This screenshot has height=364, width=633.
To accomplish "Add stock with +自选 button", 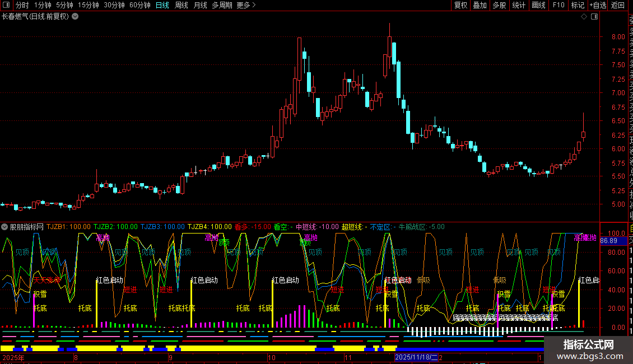I will 598,5.
